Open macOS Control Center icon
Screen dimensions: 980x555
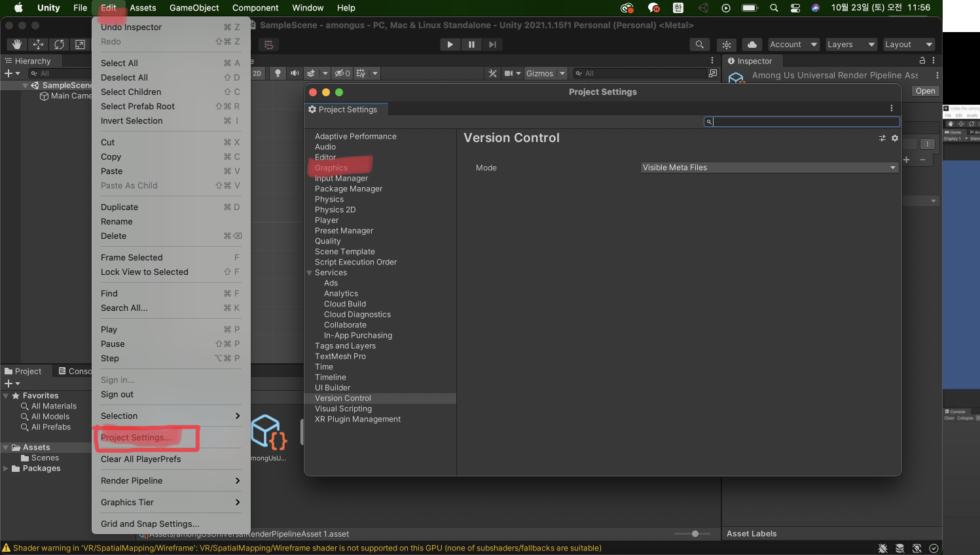click(795, 8)
